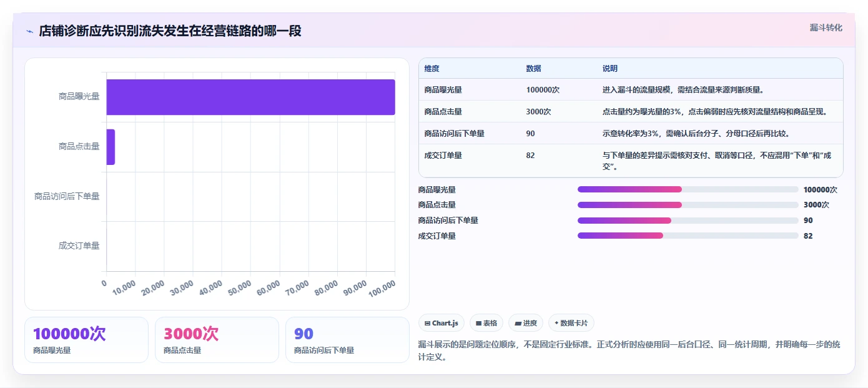The image size is (868, 388).
Task: Click chart axis label 商品访问后下单量
Action: pyautogui.click(x=67, y=196)
